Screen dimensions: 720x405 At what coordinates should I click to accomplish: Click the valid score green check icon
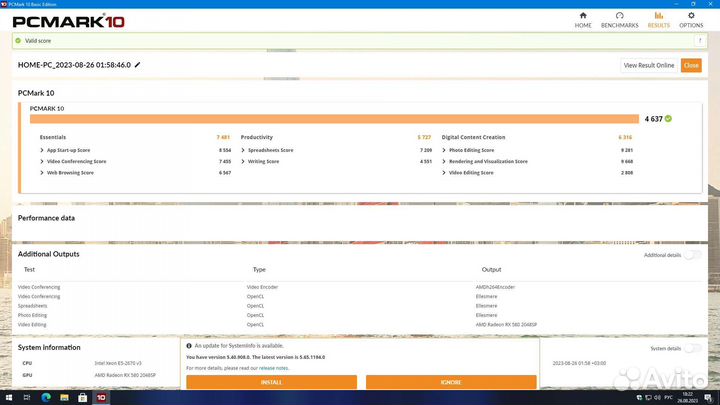[x=18, y=40]
